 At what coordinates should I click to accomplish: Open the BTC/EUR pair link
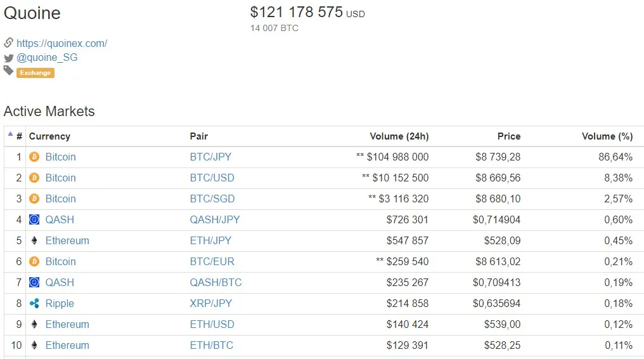coord(212,262)
